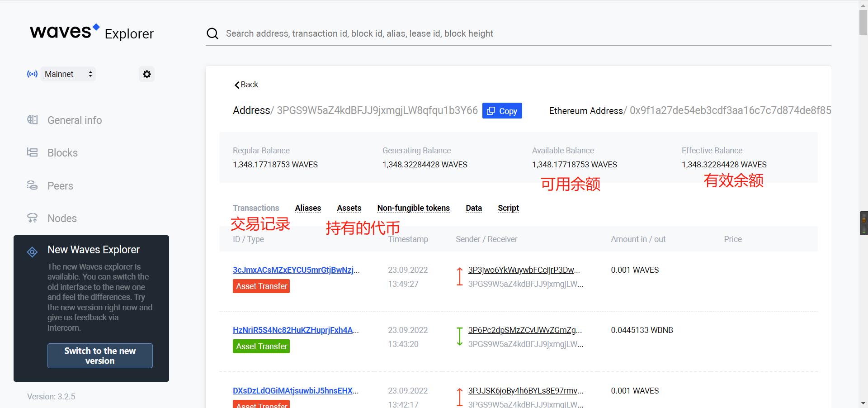Open transaction 3cJmxACsMZxEYCU5mrGtjBwNzj
Screen dimensions: 868x408
[x=296, y=270]
